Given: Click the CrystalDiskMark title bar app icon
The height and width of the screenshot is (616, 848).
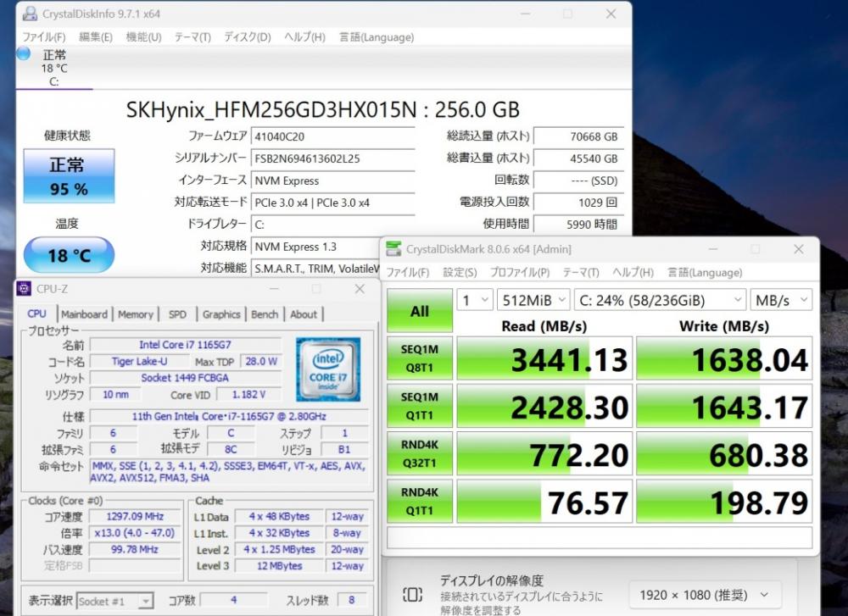Looking at the screenshot, I should pyautogui.click(x=393, y=249).
